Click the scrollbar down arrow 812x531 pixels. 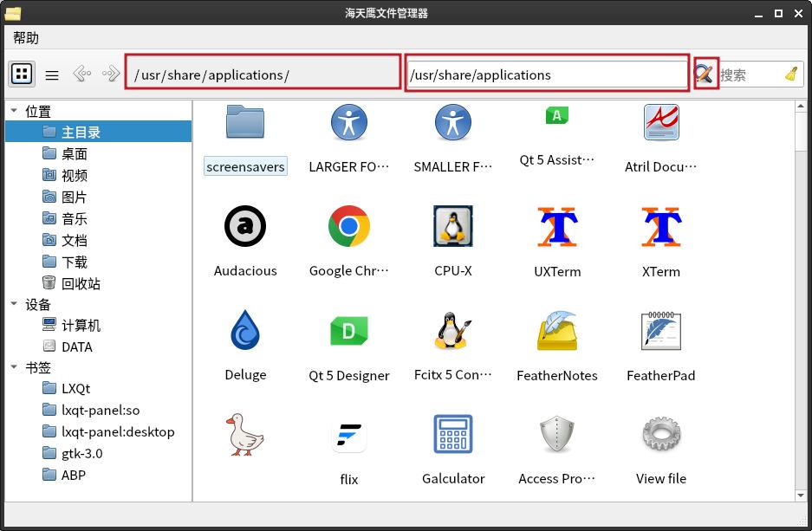pos(801,495)
